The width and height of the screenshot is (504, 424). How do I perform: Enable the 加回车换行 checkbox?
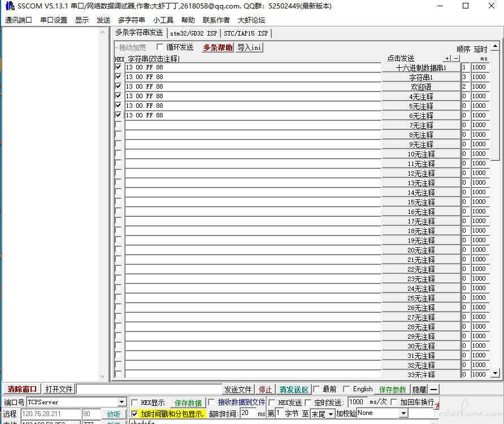(394, 402)
